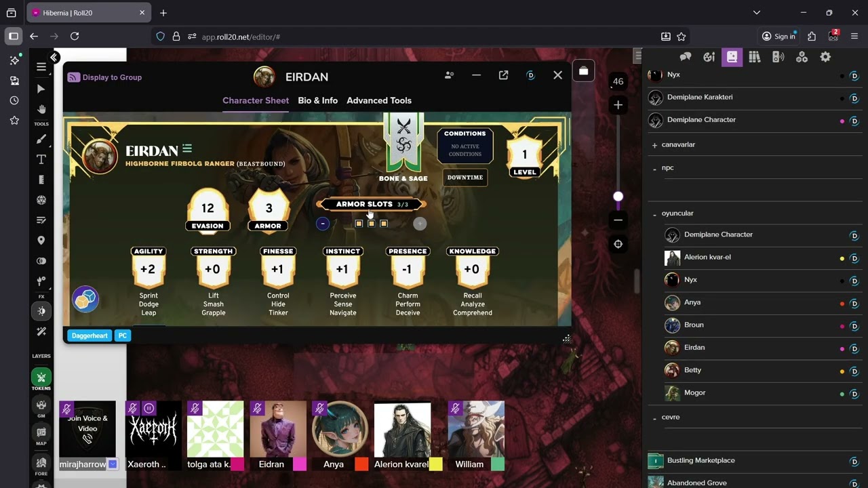The height and width of the screenshot is (488, 868).
Task: Toggle Dynamic Lighting tool in toolbar
Action: pyautogui.click(x=41, y=311)
